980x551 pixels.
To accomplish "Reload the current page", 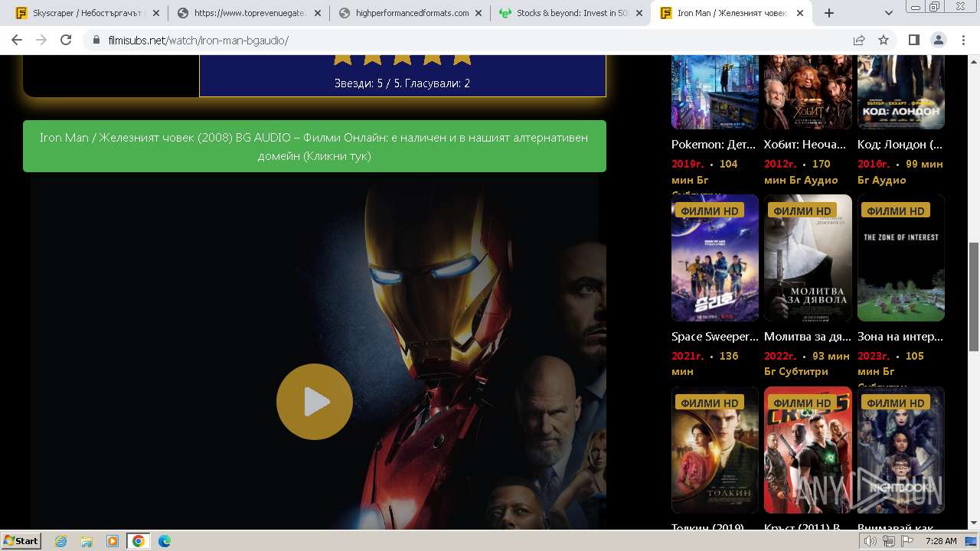I will (66, 40).
